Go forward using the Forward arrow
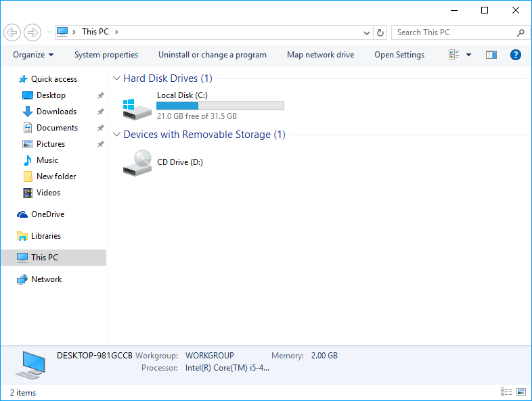 [32, 32]
